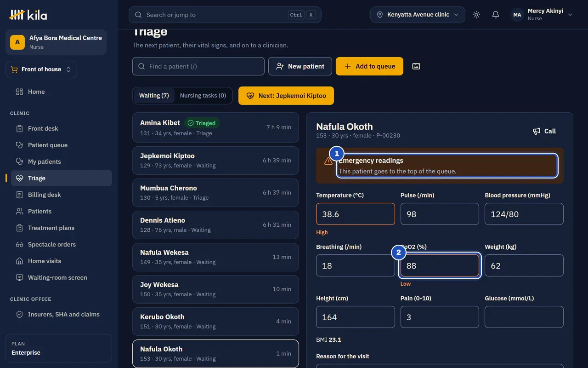Click Next: Jepkemoi Kiptoo button
The image size is (588, 368).
tap(286, 96)
